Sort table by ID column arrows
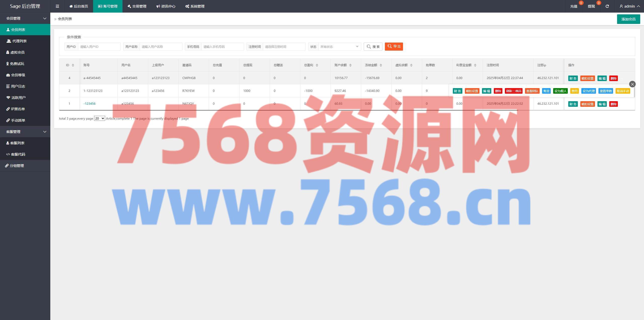This screenshot has width=644, height=320. [73, 65]
